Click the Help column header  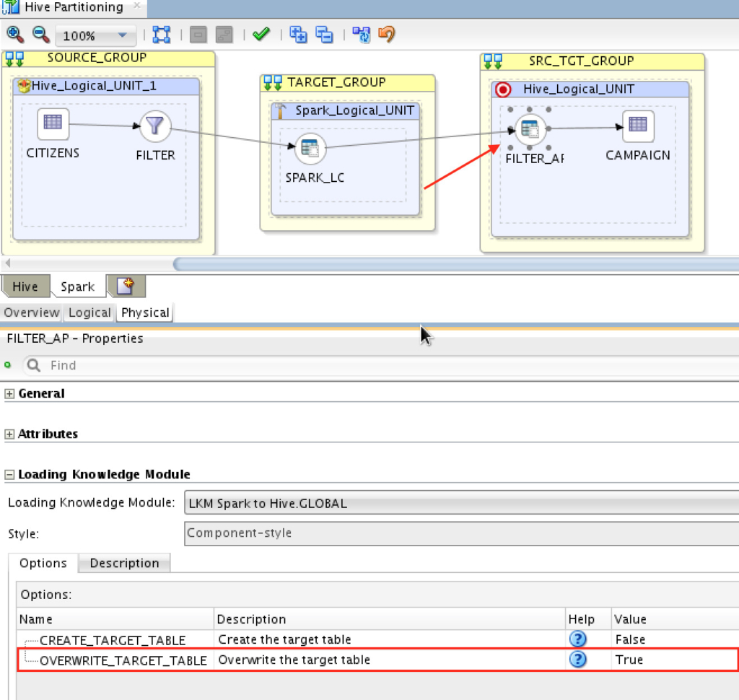point(588,619)
